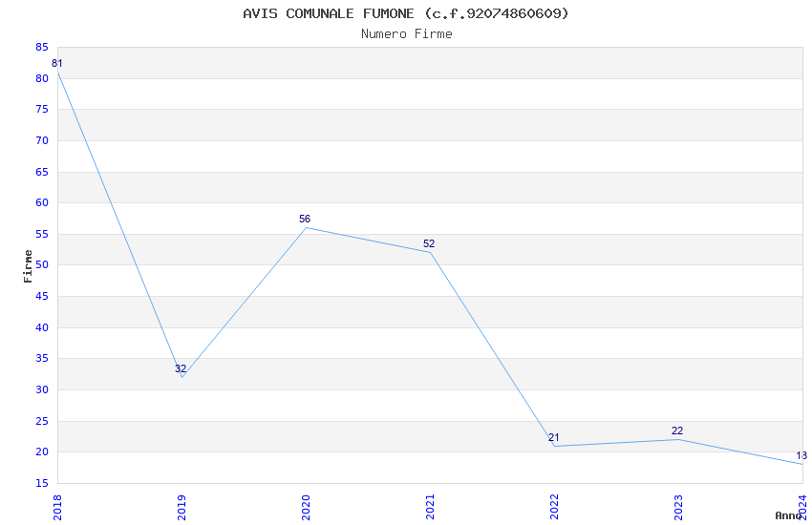Click the y-axis value 15
The height and width of the screenshot is (525, 812).
(42, 484)
